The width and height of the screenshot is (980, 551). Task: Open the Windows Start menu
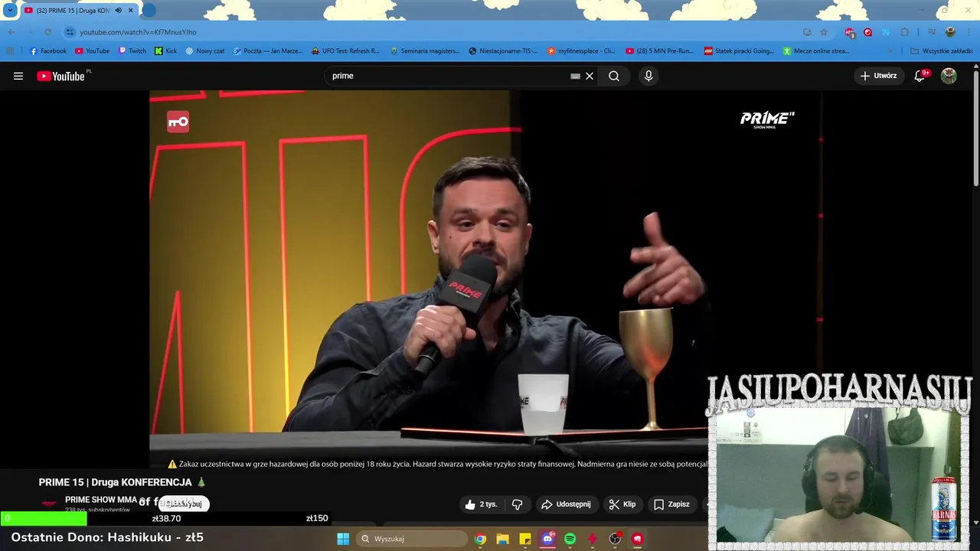point(343,539)
